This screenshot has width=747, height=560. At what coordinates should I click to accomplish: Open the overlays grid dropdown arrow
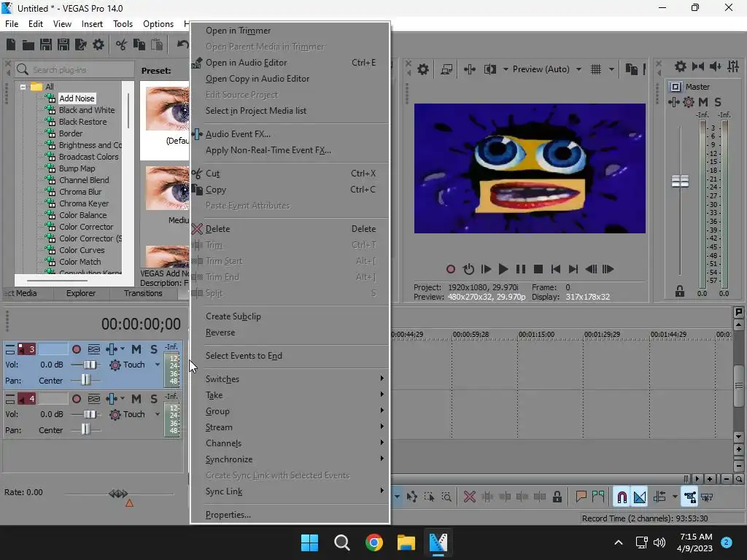tap(611, 69)
